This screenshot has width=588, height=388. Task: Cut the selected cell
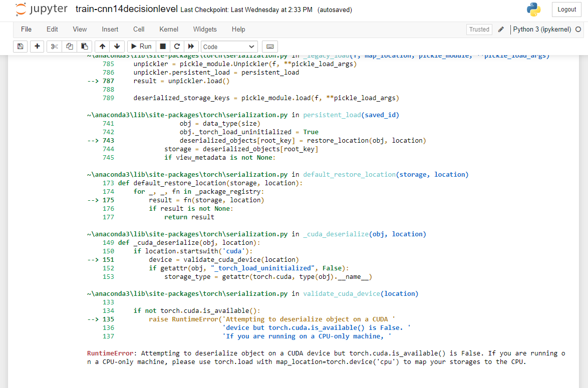click(54, 46)
